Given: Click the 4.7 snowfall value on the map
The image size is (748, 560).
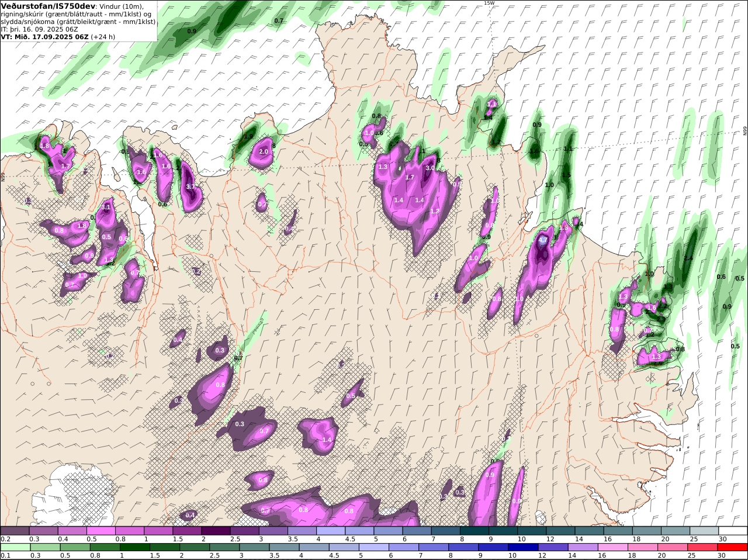Looking at the screenshot, I should point(543,240).
